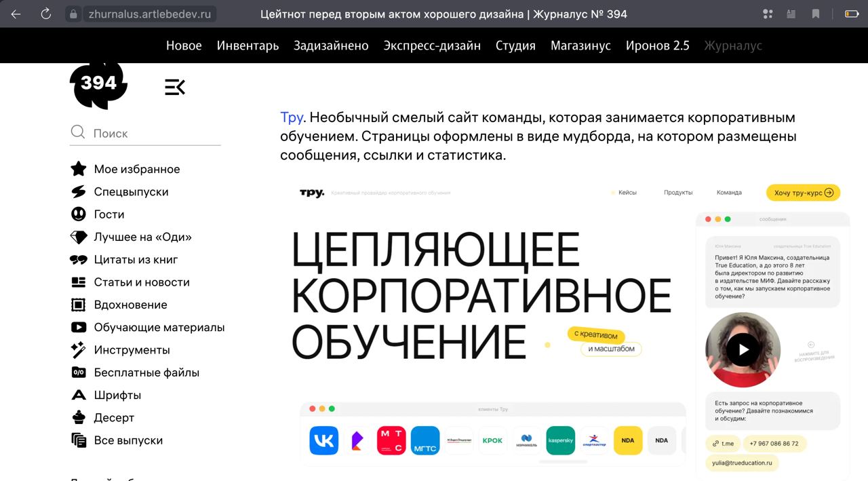This screenshot has height=481, width=868.
Task: Click the padlock security icon
Action: tap(73, 14)
